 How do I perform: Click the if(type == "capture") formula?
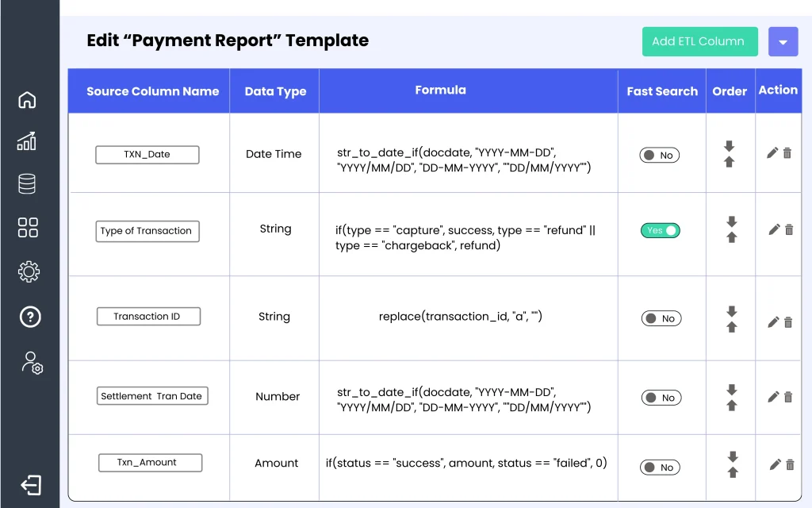(x=465, y=237)
